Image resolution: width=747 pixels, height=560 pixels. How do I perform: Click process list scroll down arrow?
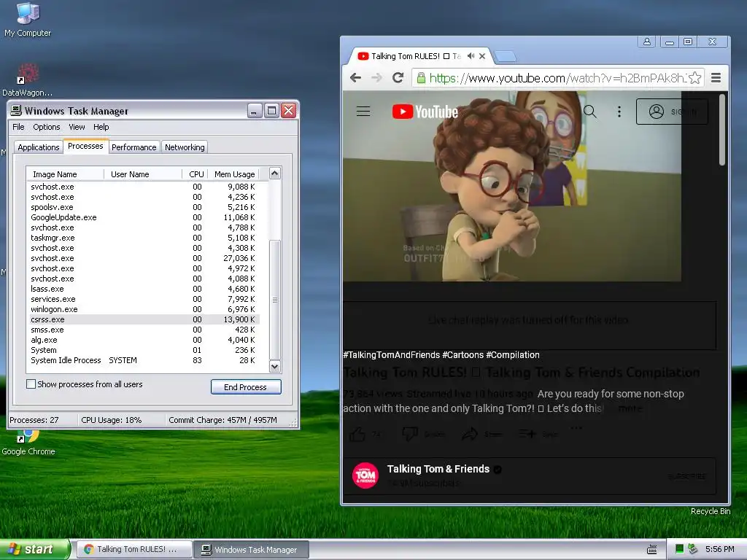(x=275, y=367)
